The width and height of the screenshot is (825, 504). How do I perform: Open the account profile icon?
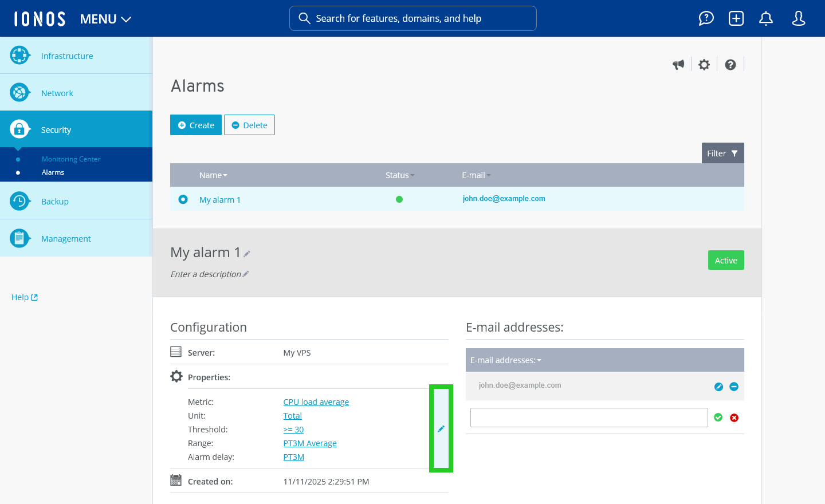(798, 18)
